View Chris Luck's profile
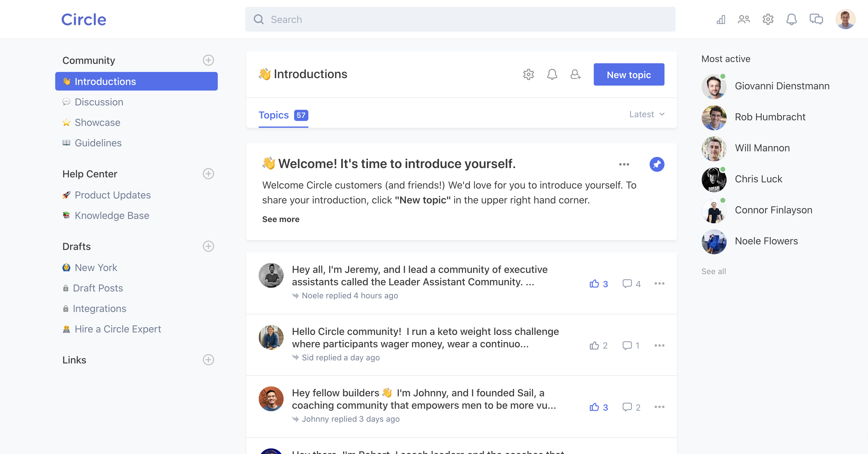 click(x=742, y=179)
